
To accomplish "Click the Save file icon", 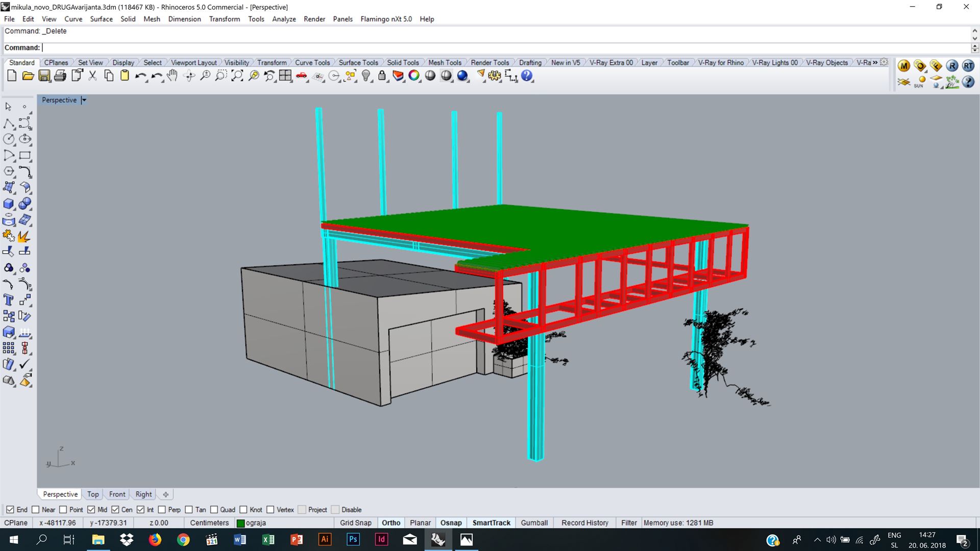I will pyautogui.click(x=44, y=76).
